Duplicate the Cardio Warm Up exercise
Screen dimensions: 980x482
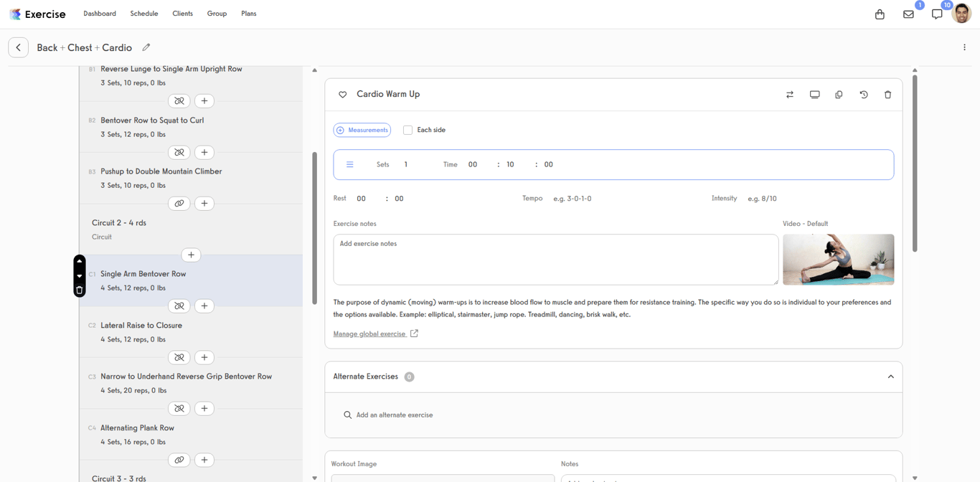[839, 94]
